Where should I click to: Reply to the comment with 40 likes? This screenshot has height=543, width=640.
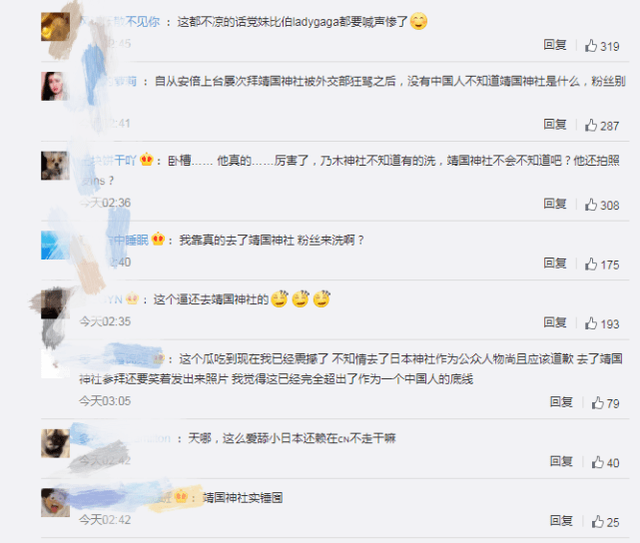point(561,461)
